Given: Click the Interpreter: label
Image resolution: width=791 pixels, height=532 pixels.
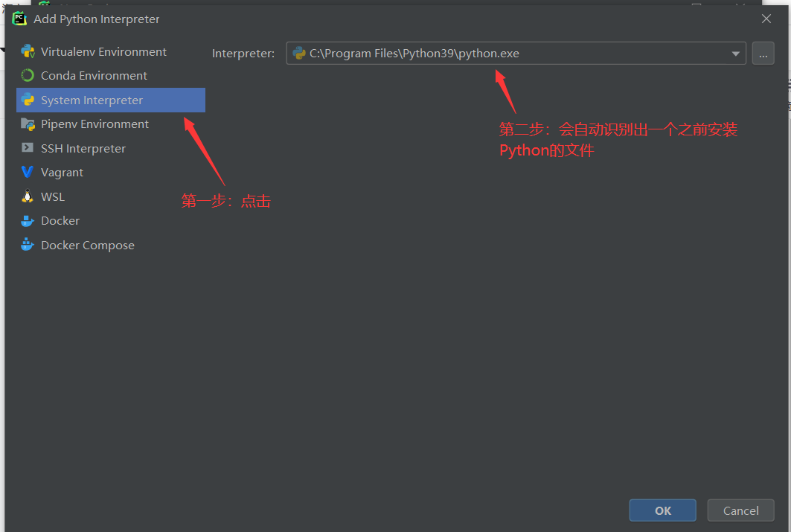Looking at the screenshot, I should (243, 53).
